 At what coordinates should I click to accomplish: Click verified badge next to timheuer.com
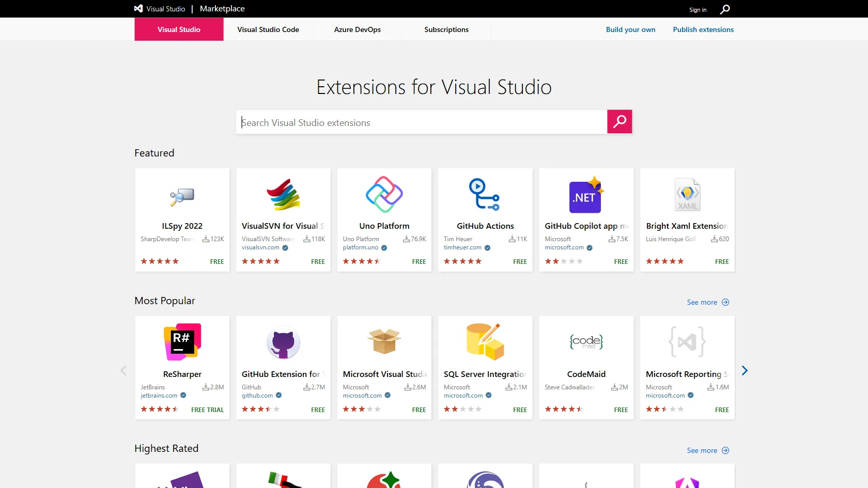pos(487,248)
